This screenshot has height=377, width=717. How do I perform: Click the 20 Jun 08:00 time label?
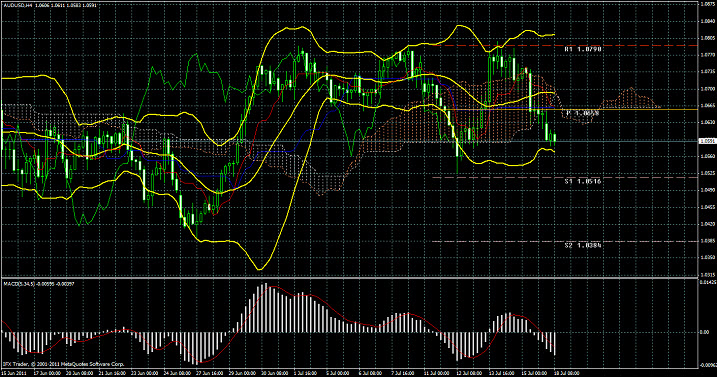coord(79,373)
